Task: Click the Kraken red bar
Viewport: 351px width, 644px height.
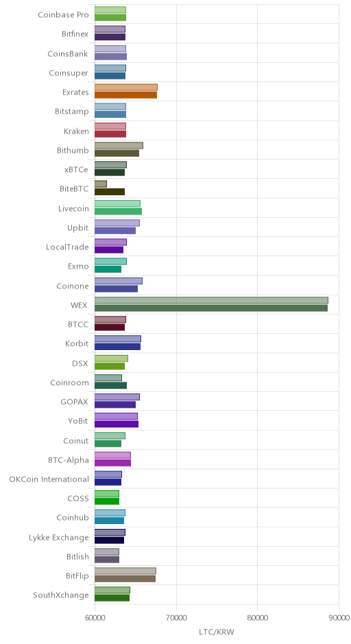Action: coord(110,134)
